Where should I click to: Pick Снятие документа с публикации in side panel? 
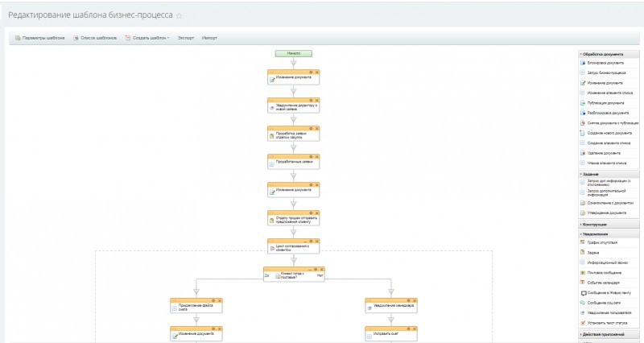[609, 123]
